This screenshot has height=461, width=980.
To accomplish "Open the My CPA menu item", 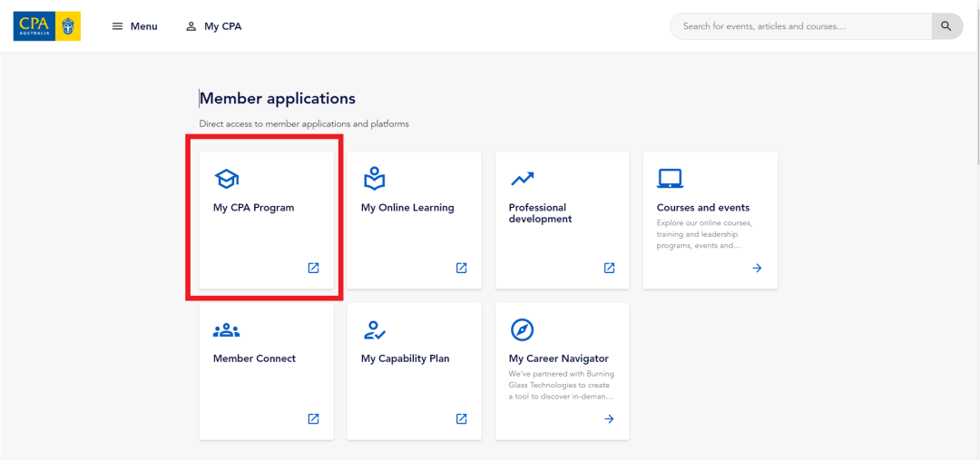I will [214, 26].
